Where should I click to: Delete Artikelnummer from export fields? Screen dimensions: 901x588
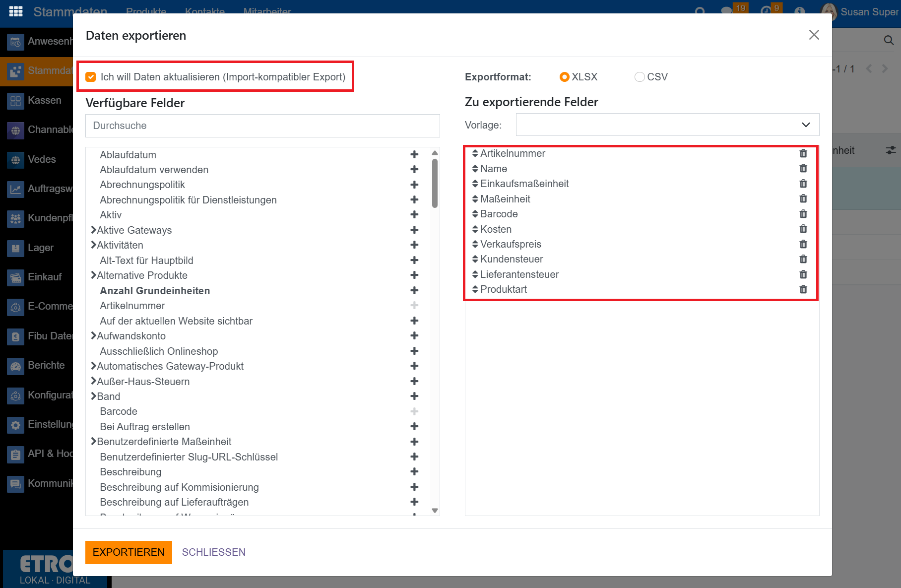pyautogui.click(x=803, y=154)
